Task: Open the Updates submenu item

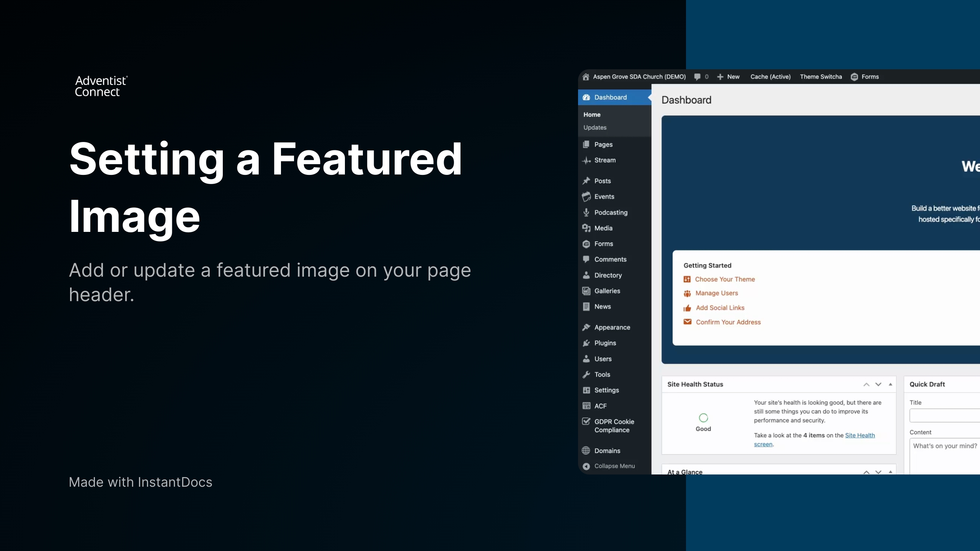Action: point(595,127)
